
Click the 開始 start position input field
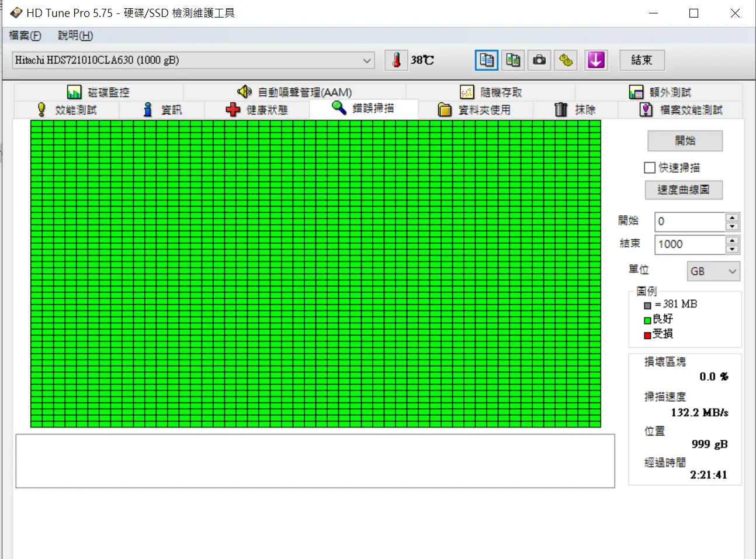(x=689, y=222)
